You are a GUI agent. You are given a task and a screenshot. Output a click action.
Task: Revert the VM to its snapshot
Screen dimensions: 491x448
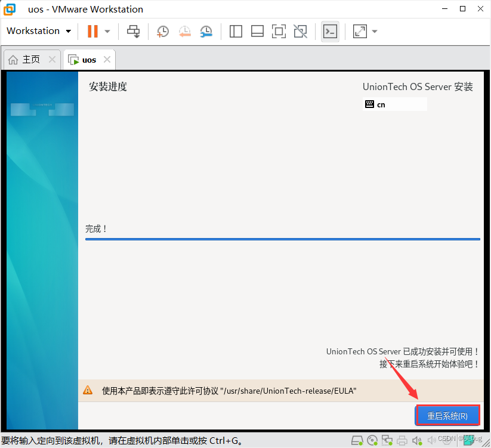pyautogui.click(x=184, y=31)
